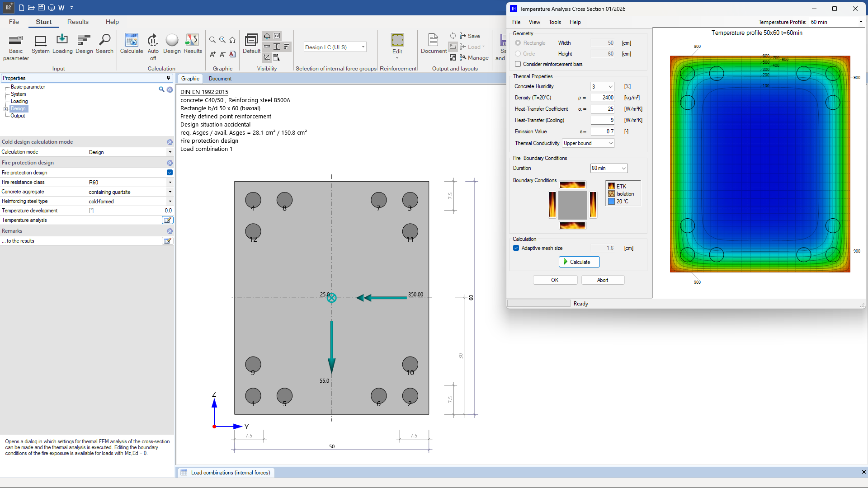
Task: Select the Circle geometry radio button
Action: pyautogui.click(x=518, y=53)
